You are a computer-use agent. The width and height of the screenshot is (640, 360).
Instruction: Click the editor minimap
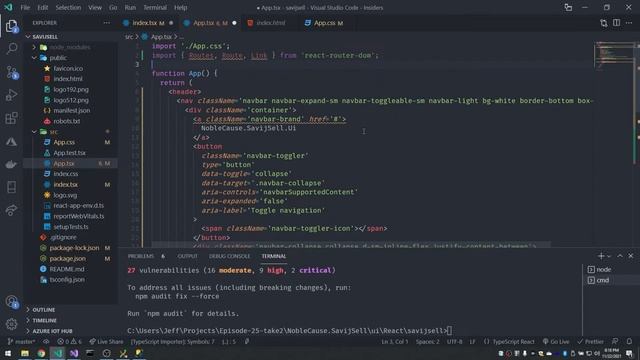tap(614, 56)
